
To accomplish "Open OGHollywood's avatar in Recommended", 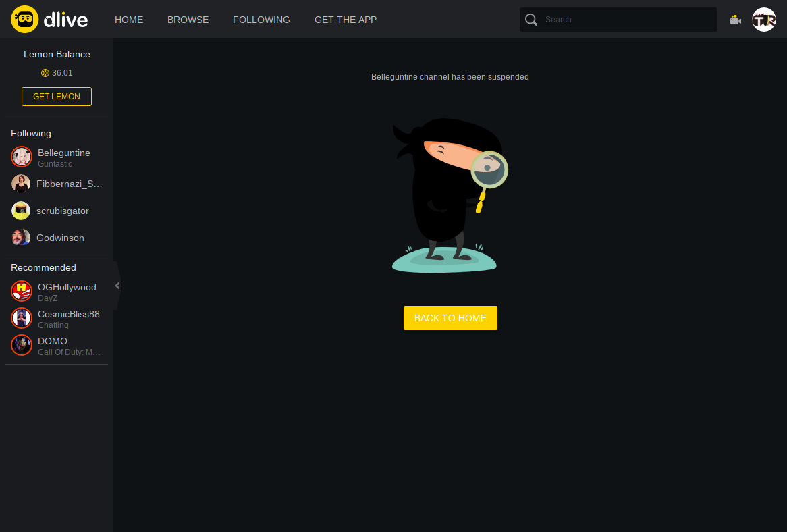I will (x=22, y=291).
